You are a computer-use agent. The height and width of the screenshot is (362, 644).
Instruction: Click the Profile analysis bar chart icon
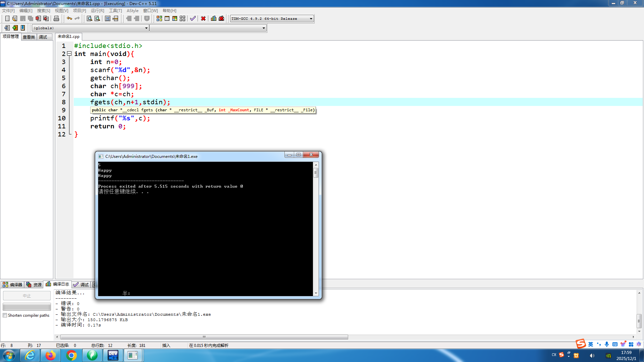(x=214, y=18)
